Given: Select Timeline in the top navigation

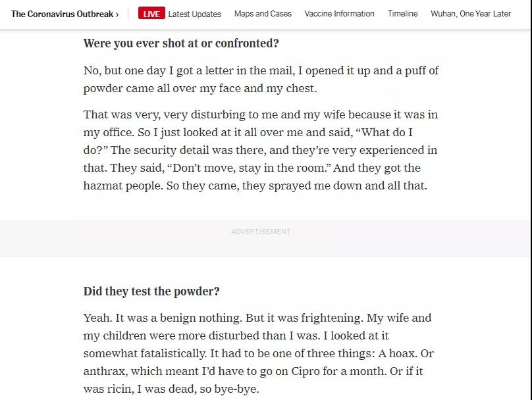Looking at the screenshot, I should (402, 14).
